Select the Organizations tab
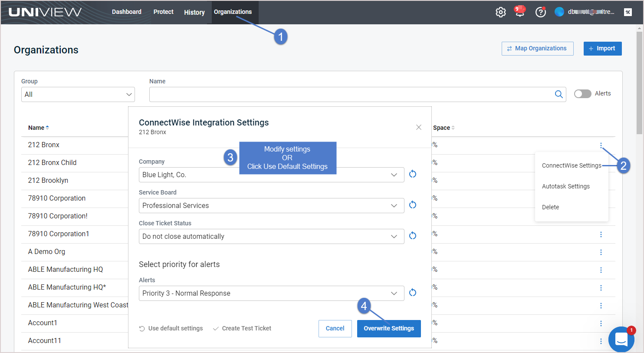The height and width of the screenshot is (353, 644). [233, 12]
